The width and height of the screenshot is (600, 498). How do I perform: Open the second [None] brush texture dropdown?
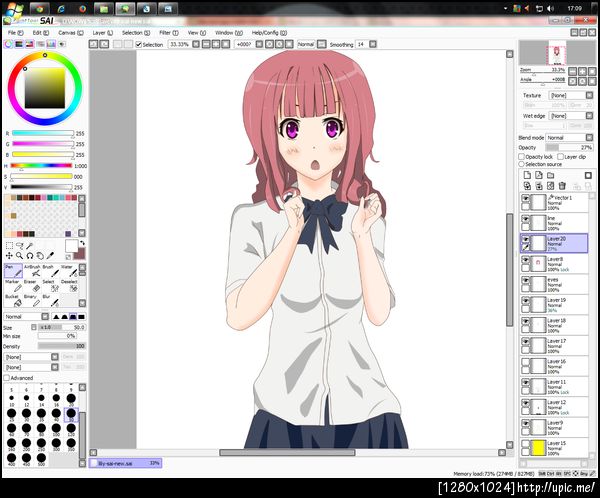(x=31, y=367)
